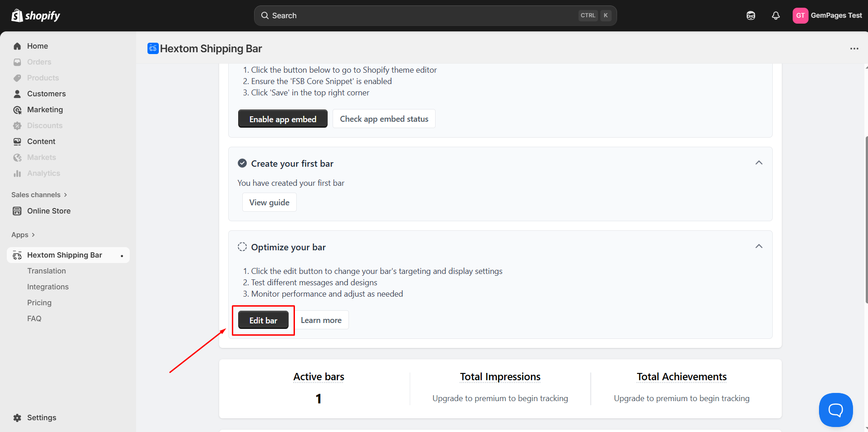Expand the Apps section
The height and width of the screenshot is (432, 868).
[23, 235]
